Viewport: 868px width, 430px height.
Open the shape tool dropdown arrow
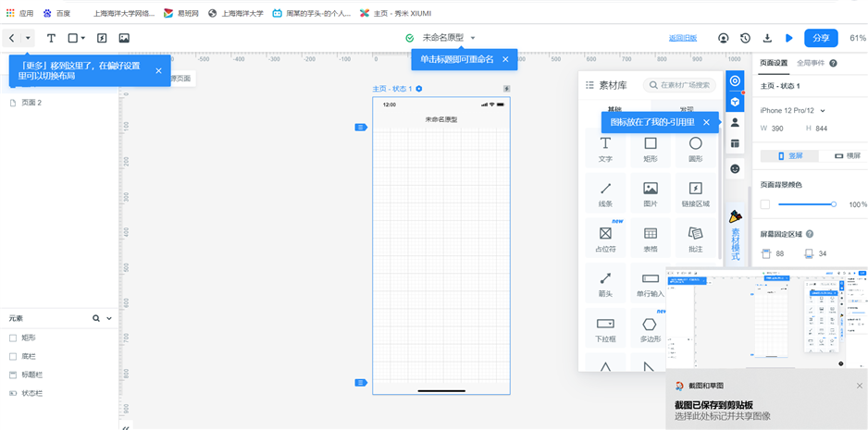[x=83, y=38]
